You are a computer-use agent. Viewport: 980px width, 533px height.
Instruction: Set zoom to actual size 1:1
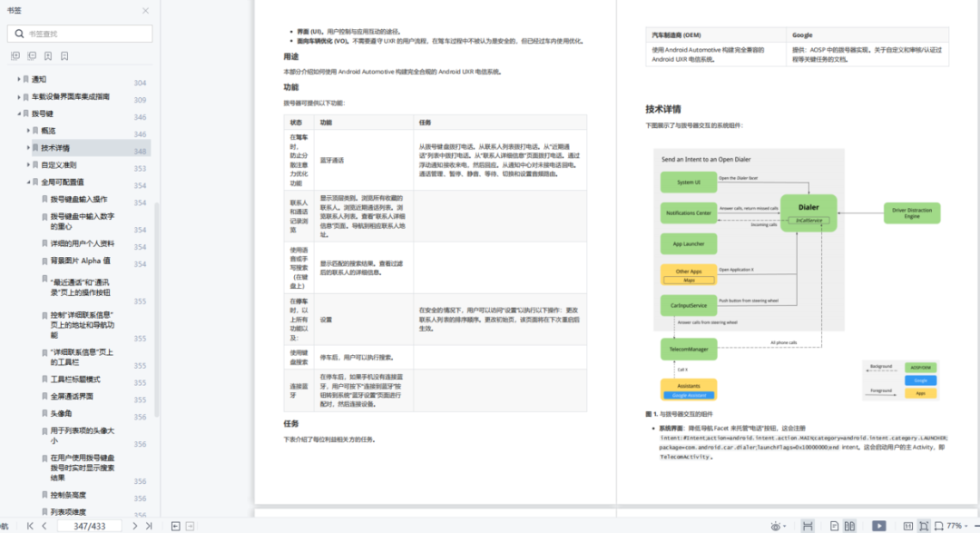908,526
